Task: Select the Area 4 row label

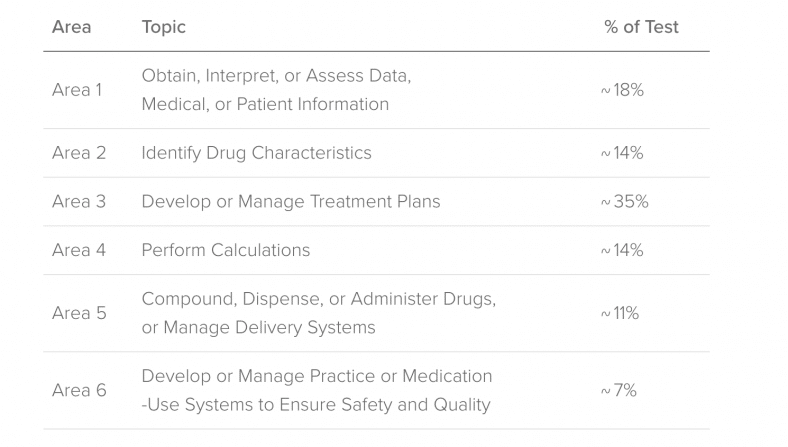Action: coord(78,250)
